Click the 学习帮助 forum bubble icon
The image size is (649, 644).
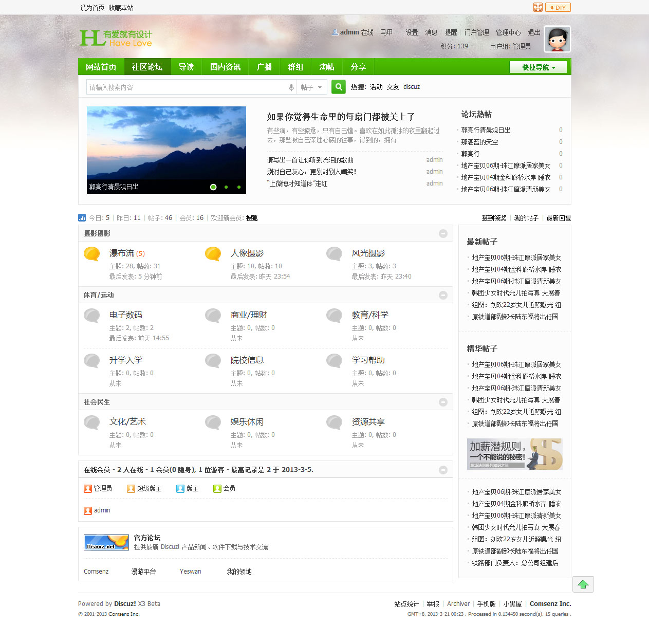(x=335, y=361)
